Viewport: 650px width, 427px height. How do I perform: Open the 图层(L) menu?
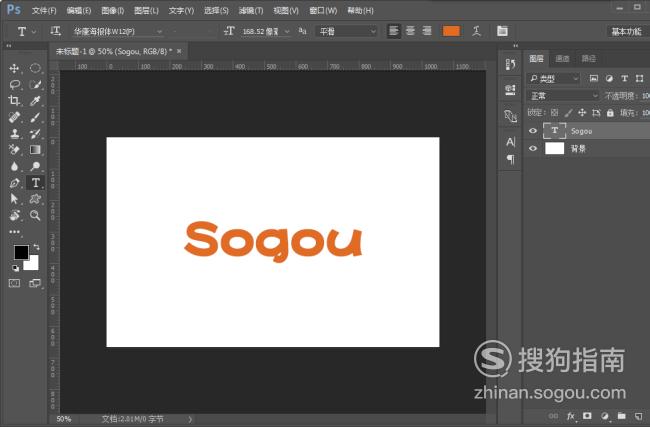(146, 11)
